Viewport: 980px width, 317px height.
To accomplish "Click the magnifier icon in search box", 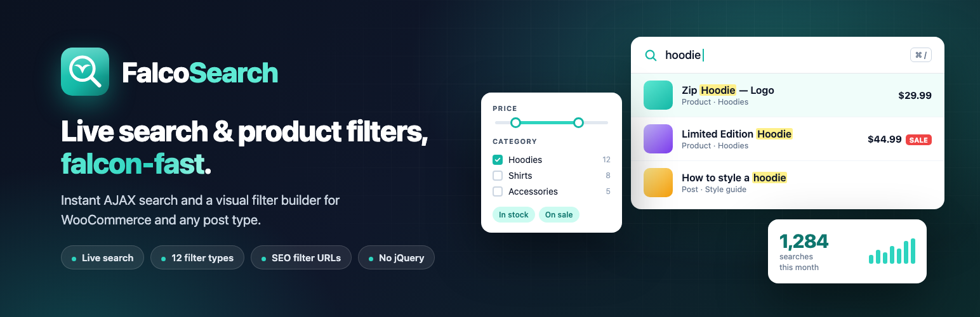I will coord(651,55).
